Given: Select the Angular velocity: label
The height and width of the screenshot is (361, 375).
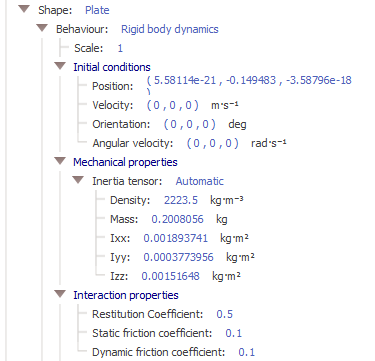Looking at the screenshot, I should point(133,144).
